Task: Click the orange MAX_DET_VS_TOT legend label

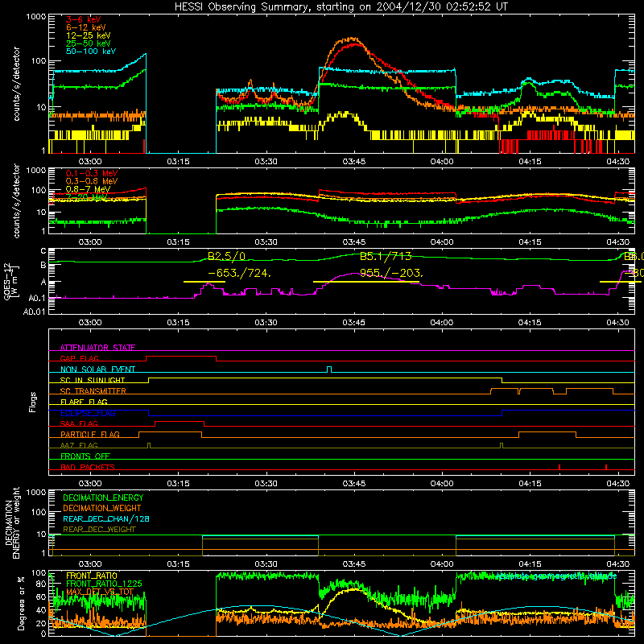Action: click(100, 592)
